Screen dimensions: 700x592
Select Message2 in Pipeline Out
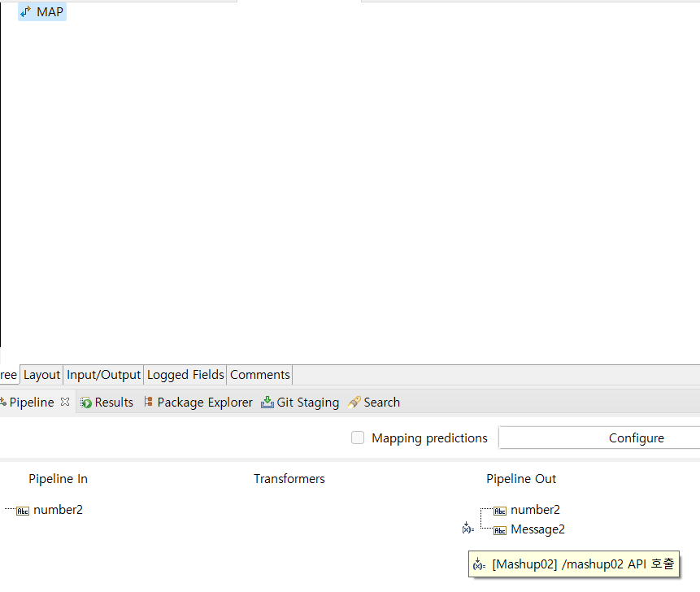537,529
